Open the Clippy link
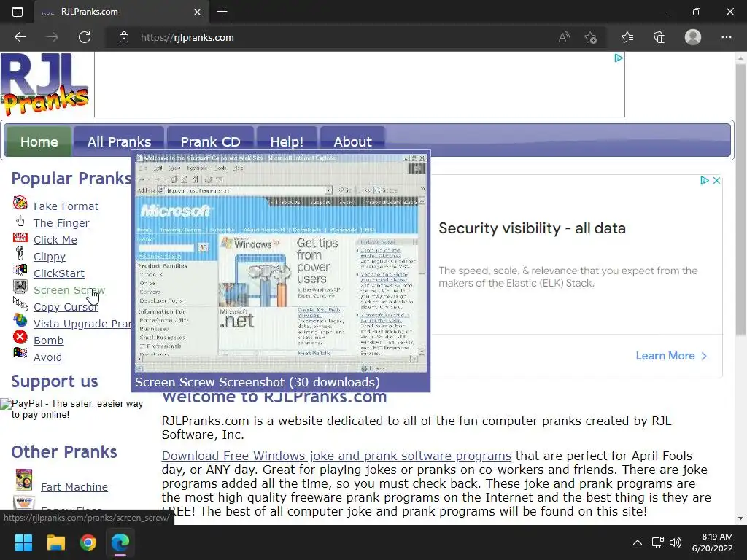This screenshot has height=560, width=747. (x=50, y=257)
